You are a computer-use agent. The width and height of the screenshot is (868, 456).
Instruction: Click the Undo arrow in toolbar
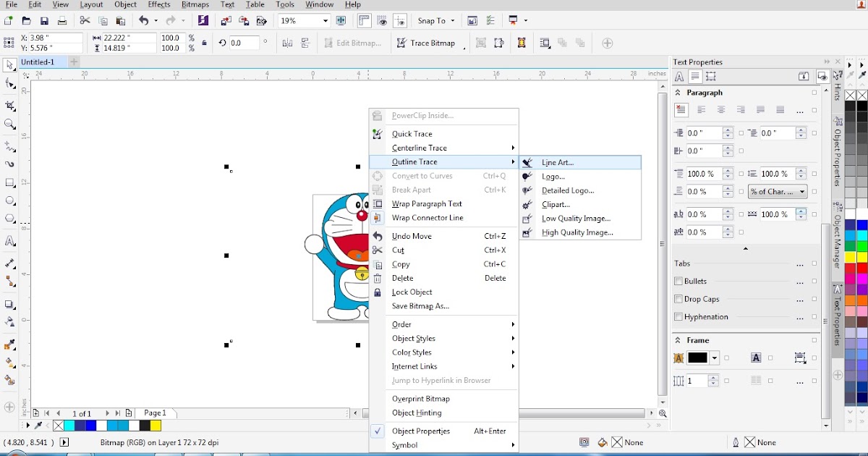tap(143, 21)
